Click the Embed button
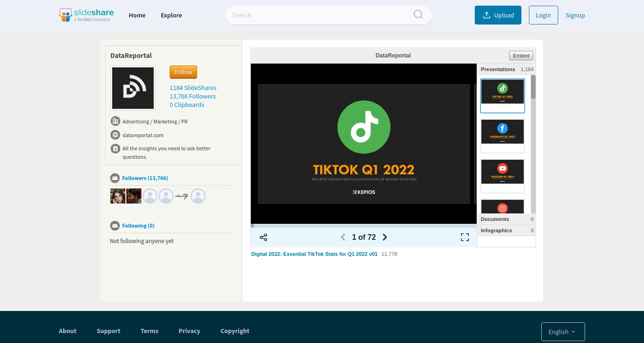The width and height of the screenshot is (644, 343). [x=521, y=56]
